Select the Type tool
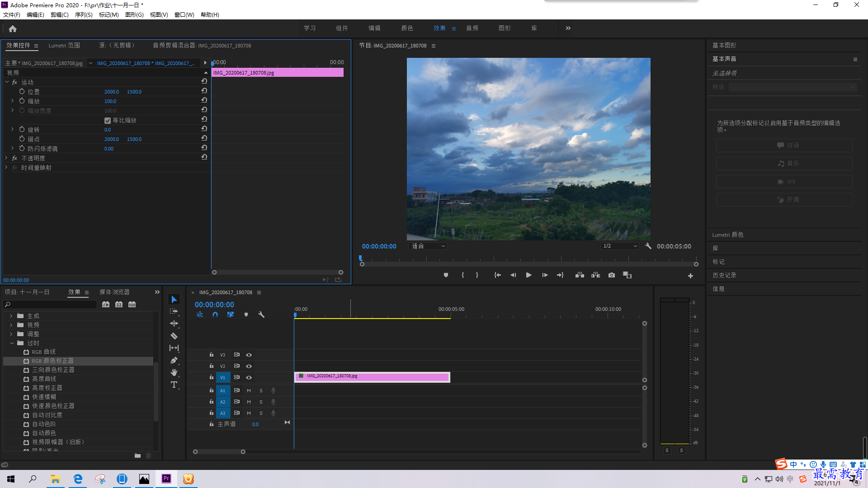 (x=174, y=385)
